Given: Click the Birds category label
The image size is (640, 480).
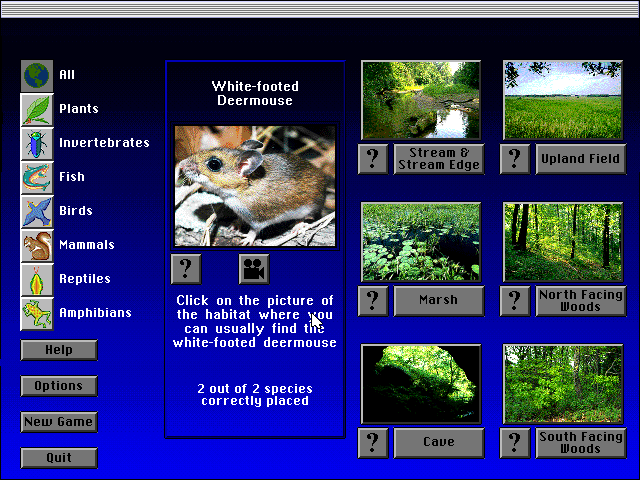Looking at the screenshot, I should (x=76, y=211).
